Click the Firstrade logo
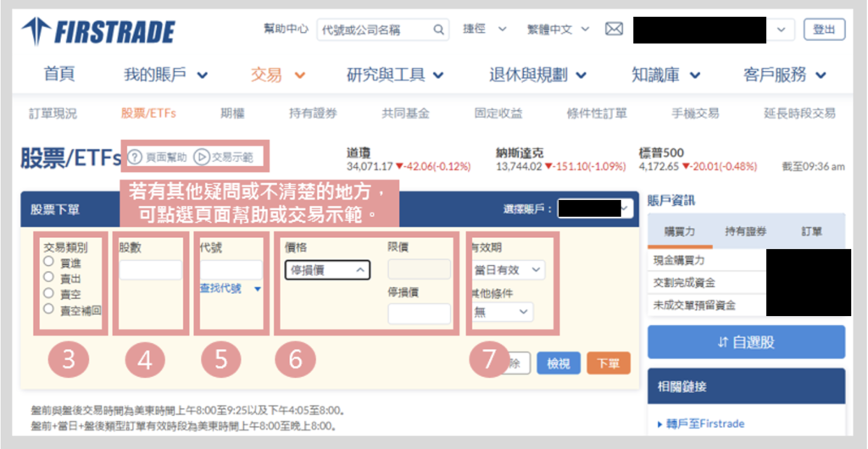868x449 pixels. pos(98,31)
